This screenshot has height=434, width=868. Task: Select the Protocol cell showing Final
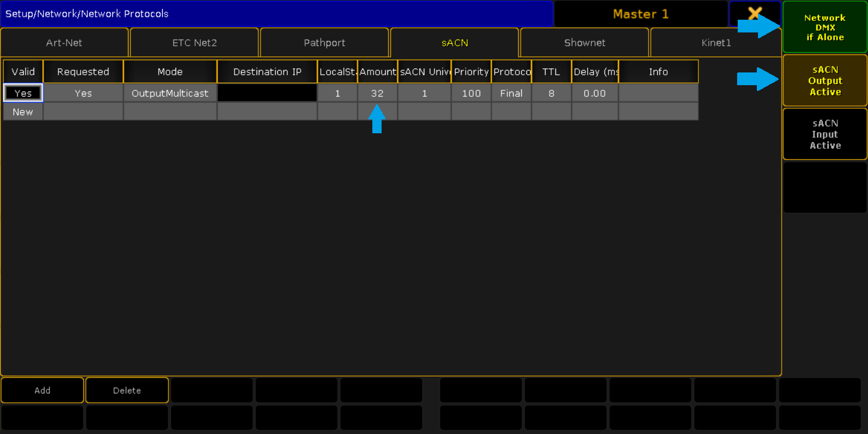tap(511, 93)
